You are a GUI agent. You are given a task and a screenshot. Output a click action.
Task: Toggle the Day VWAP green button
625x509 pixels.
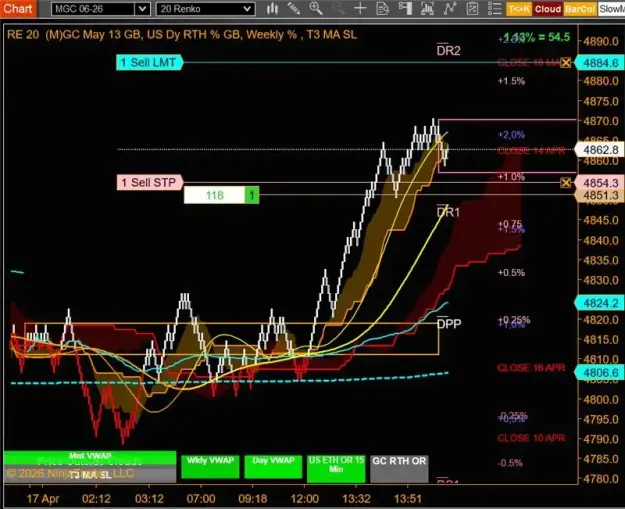point(273,466)
